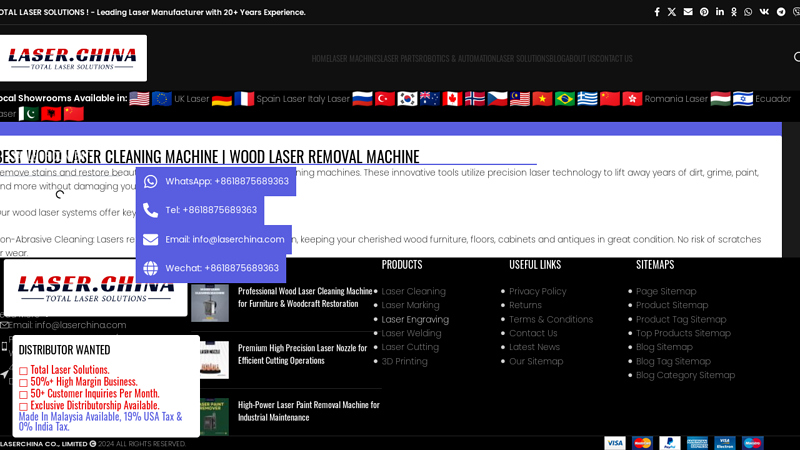Image resolution: width=800 pixels, height=450 pixels.
Task: Open Wood Laser Cleaning Machine thumbnail
Action: (x=210, y=304)
